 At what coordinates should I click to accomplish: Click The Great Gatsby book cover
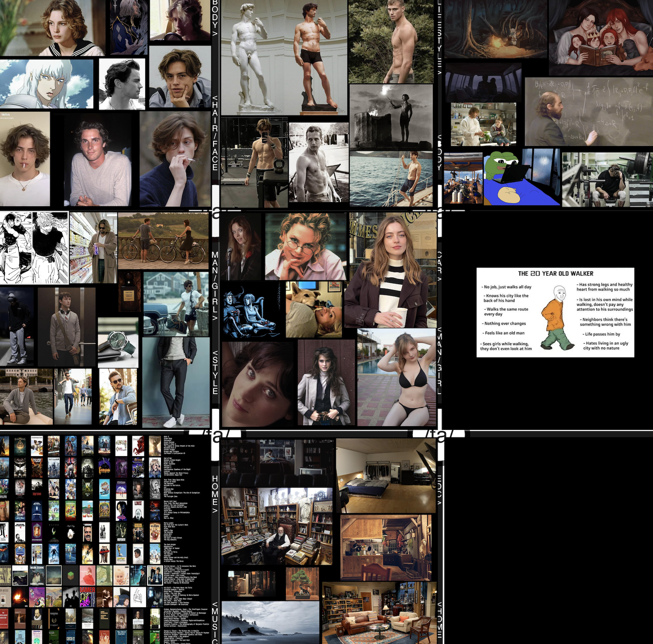tap(121, 637)
